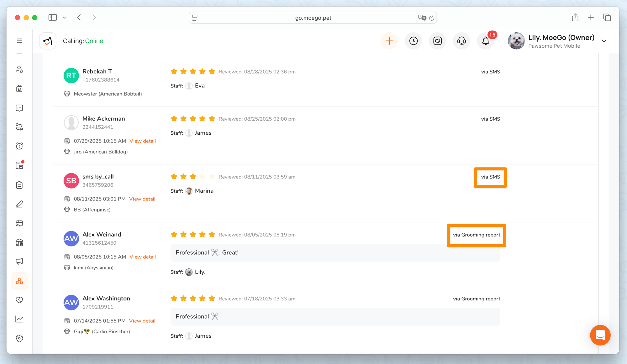This screenshot has height=364, width=627.
Task: Open the settings gear in sidebar
Action: click(x=19, y=338)
